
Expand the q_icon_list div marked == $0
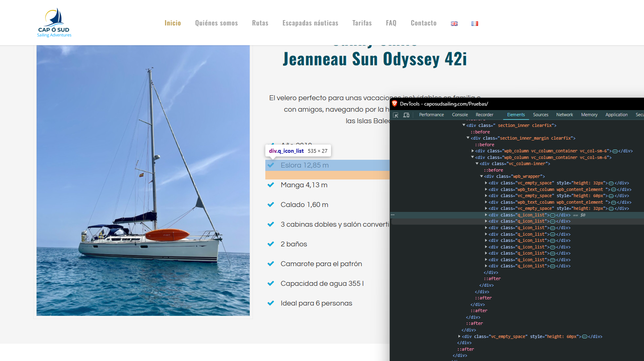click(486, 215)
